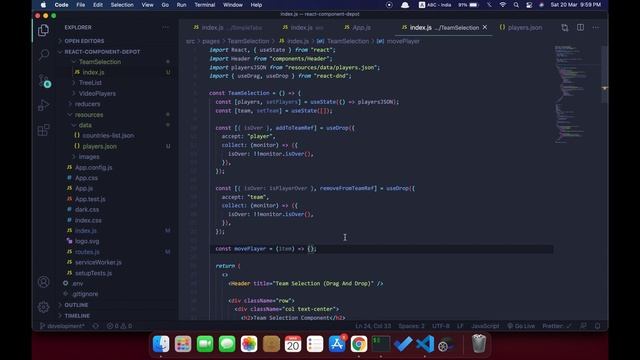Viewport: 640px width, 360px height.
Task: Open the Explorer view in activity bar
Action: pos(43,30)
